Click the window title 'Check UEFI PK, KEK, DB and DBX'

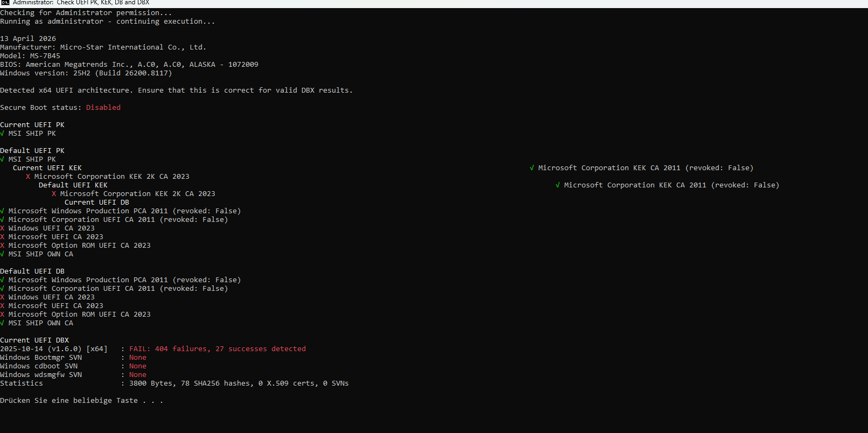point(103,3)
